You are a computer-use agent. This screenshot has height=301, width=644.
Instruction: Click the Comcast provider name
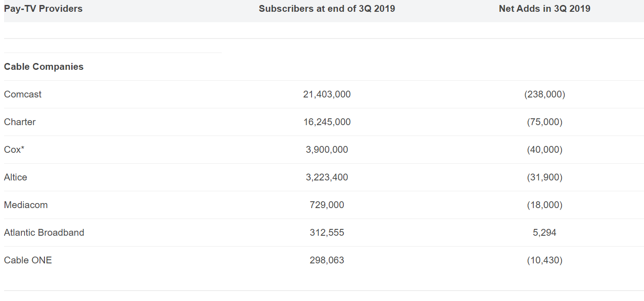23,94
